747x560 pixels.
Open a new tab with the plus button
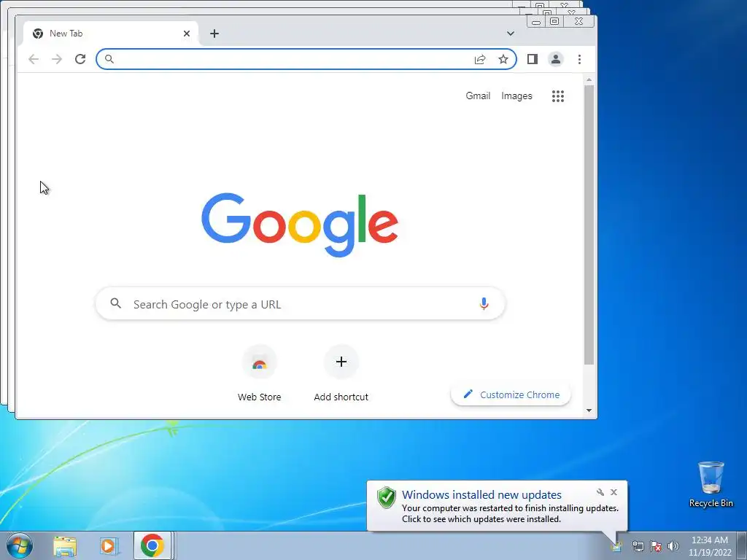214,34
